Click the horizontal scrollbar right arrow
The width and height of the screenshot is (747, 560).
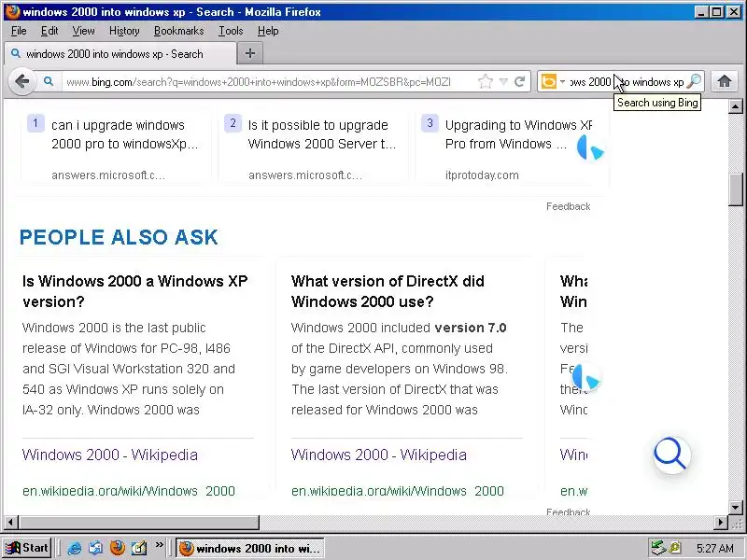pos(721,523)
